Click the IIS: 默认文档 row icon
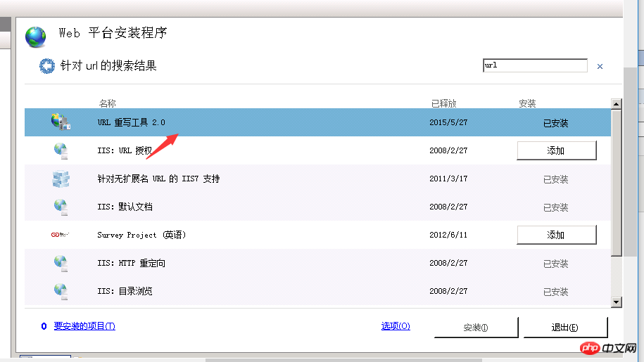 point(61,207)
